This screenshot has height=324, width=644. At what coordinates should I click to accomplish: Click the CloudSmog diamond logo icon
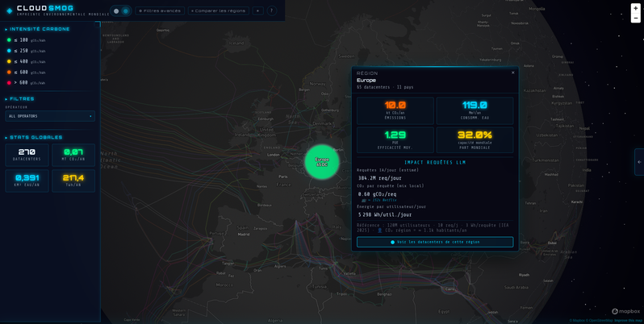click(10, 10)
